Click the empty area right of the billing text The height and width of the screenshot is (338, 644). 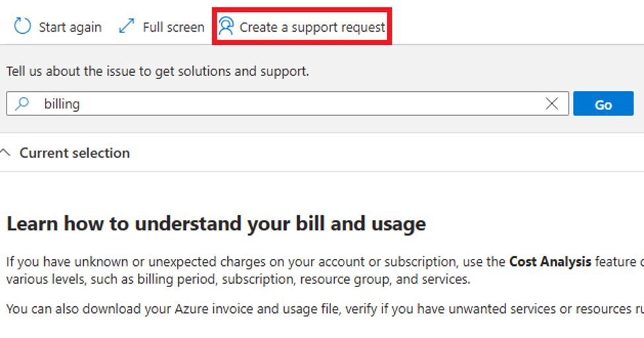(x=312, y=104)
